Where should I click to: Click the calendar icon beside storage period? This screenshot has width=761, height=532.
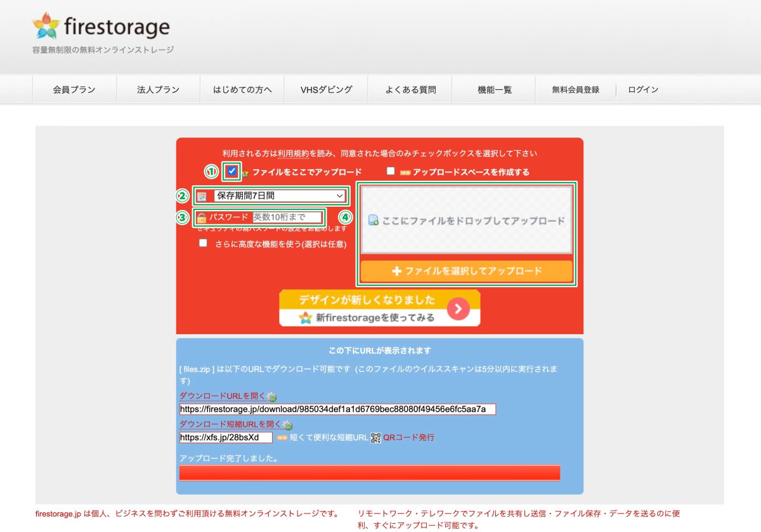(x=202, y=197)
